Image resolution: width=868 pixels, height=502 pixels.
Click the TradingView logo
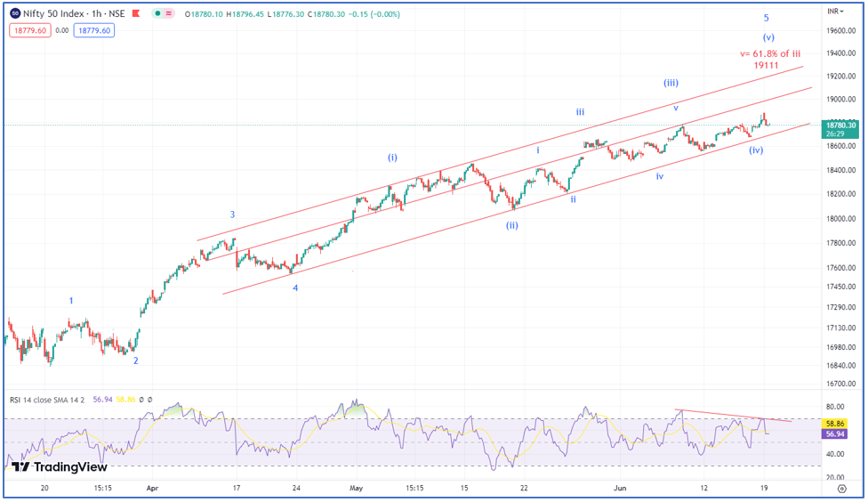pos(60,467)
